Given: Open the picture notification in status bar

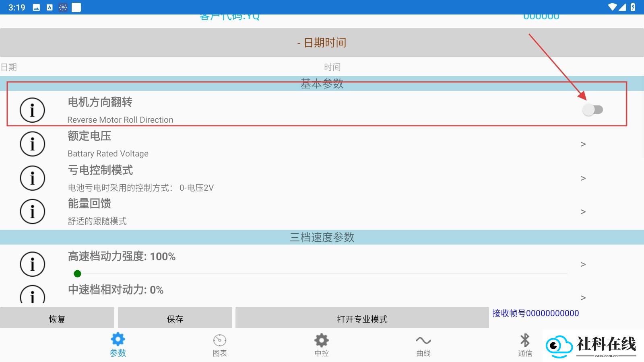Looking at the screenshot, I should tap(36, 7).
